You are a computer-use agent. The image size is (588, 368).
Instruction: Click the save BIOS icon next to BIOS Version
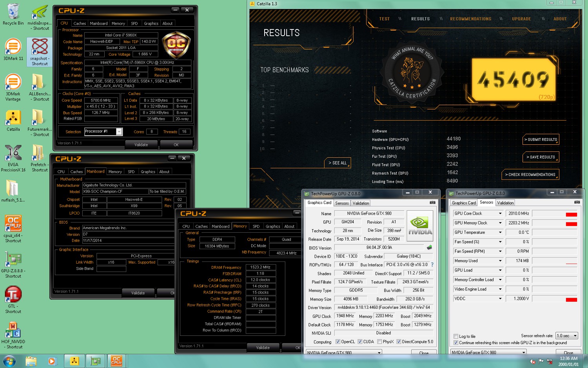click(429, 248)
